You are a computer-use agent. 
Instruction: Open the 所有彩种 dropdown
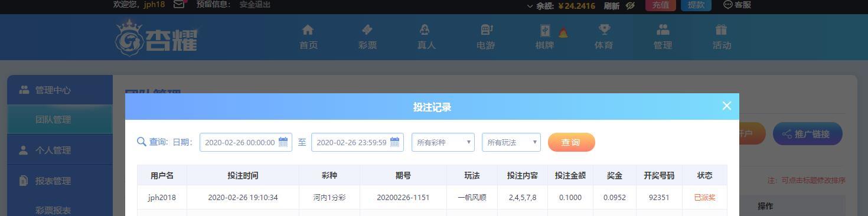coord(443,142)
